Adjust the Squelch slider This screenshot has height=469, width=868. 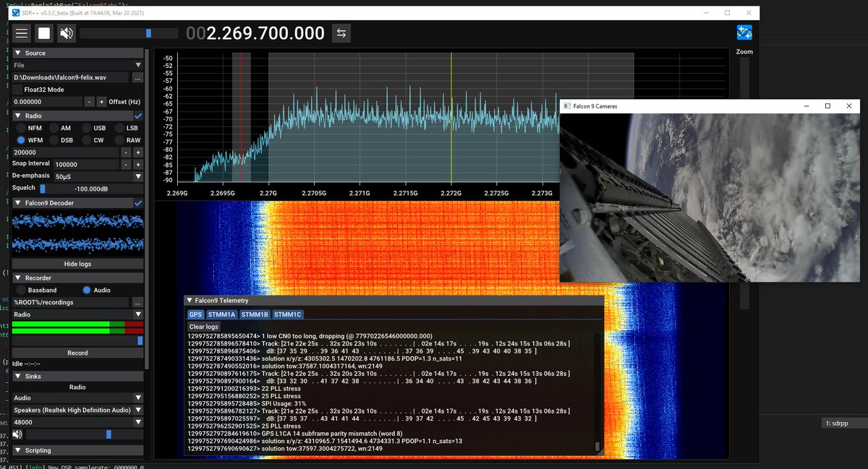(90, 189)
